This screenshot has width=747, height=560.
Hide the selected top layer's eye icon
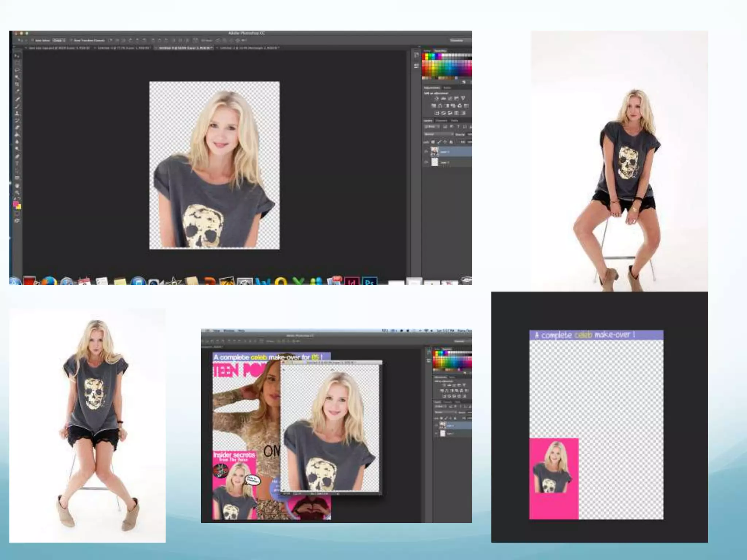(x=426, y=152)
